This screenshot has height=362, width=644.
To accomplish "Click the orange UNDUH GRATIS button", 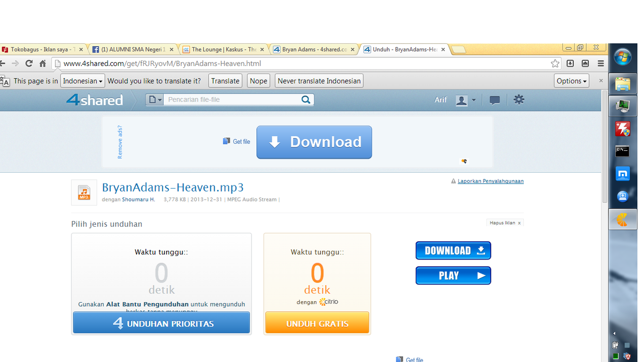I will (317, 323).
